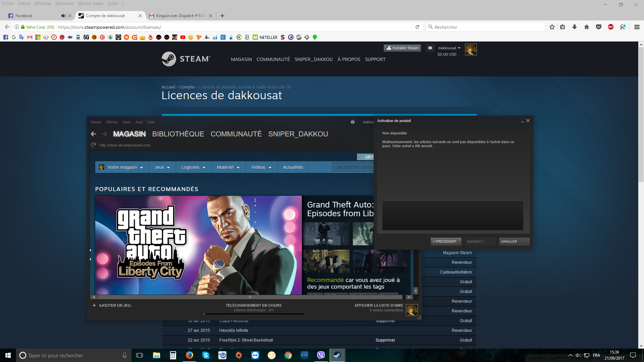This screenshot has height=362, width=644.
Task: Open the NETELLER bookmark
Action: [x=265, y=37]
